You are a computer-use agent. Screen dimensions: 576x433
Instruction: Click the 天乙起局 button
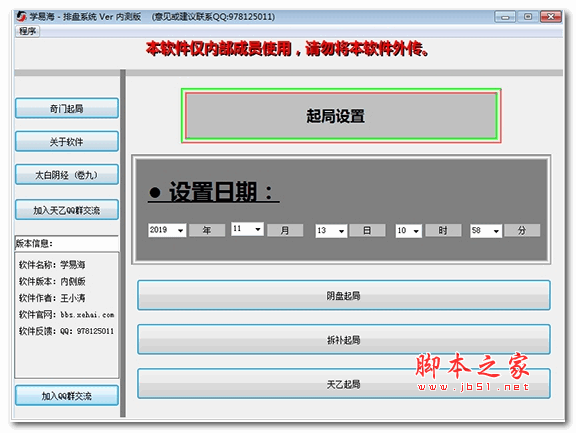point(343,384)
